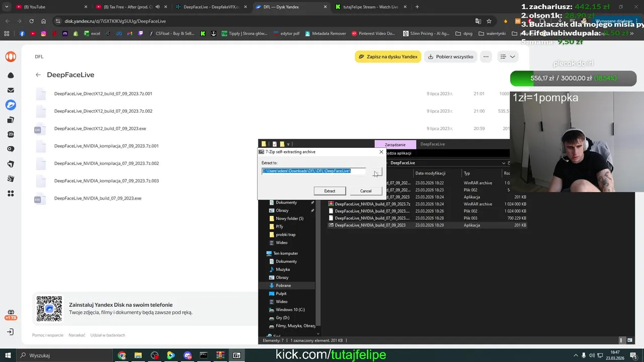
Task: Click the Extract to path field
Action: click(313, 171)
